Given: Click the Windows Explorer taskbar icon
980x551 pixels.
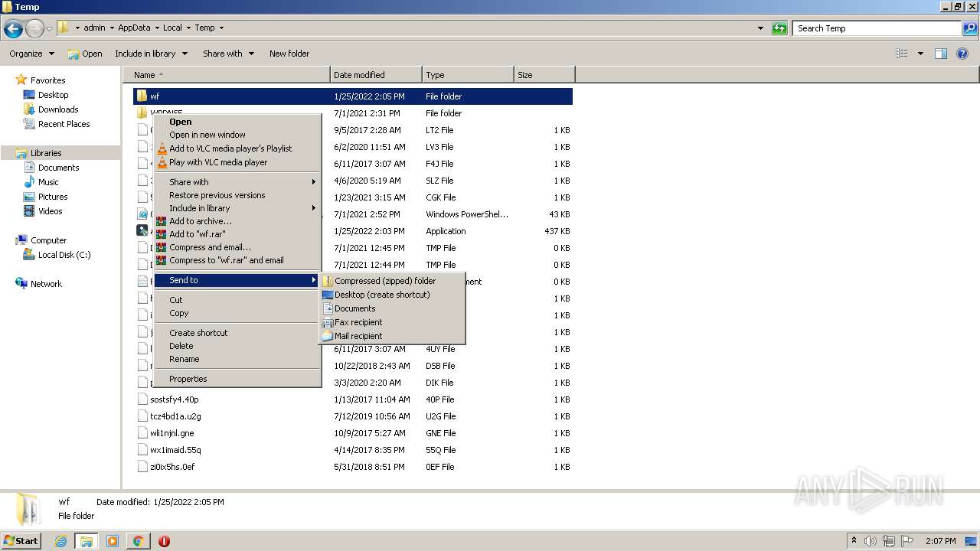Looking at the screenshot, I should 87,541.
